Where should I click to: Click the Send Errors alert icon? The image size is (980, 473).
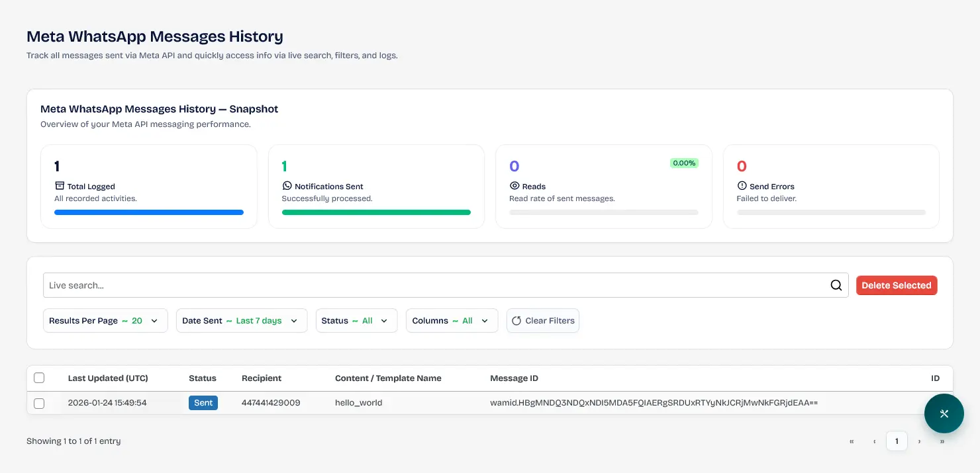point(742,186)
